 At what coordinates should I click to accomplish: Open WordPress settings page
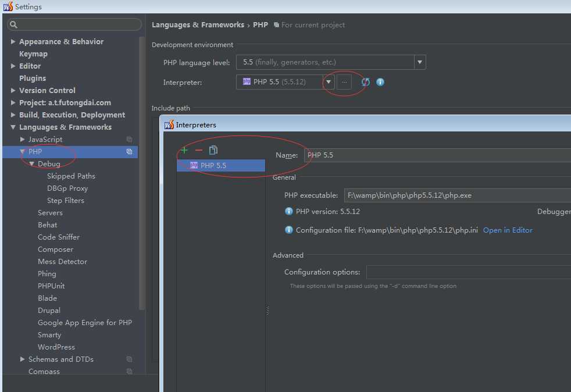pyautogui.click(x=56, y=347)
